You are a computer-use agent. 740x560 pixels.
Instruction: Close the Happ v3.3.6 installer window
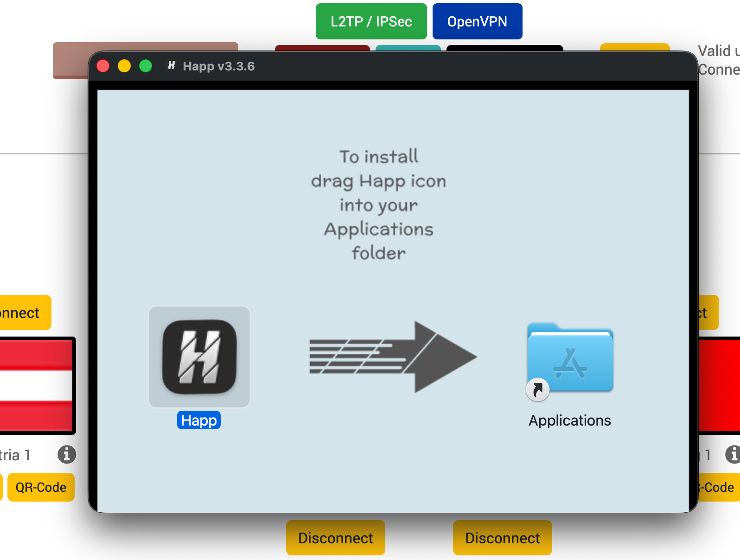coord(103,66)
